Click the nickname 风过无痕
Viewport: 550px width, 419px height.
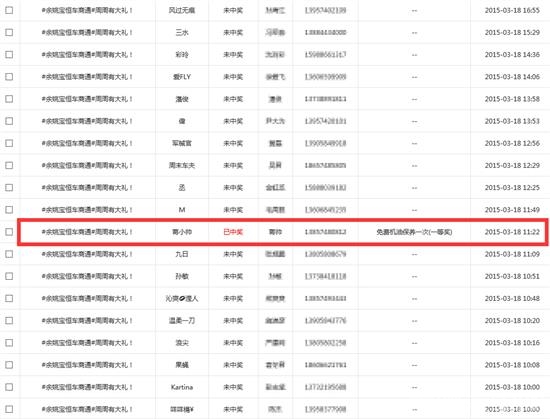pos(182,10)
